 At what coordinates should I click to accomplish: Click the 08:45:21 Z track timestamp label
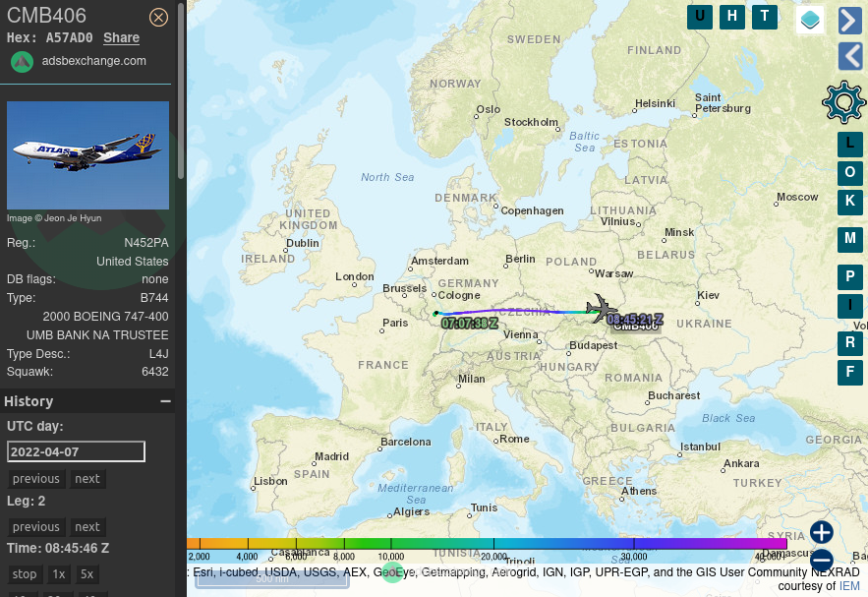click(634, 320)
